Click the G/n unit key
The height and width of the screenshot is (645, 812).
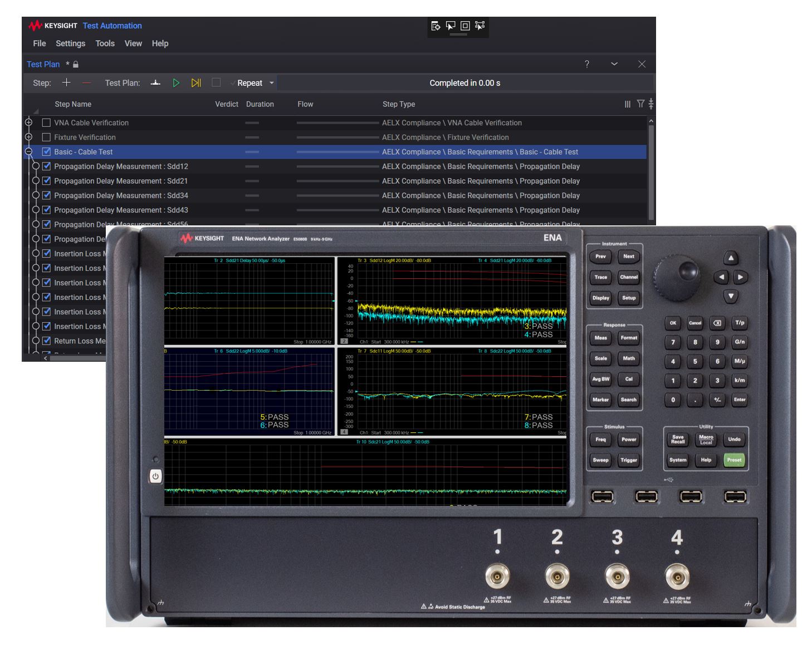click(740, 342)
